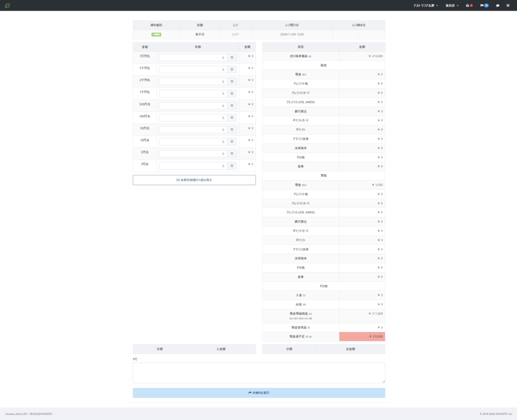517x420 pixels.
Task: Expand the 東京店 store dropdown
Action: pos(452,6)
